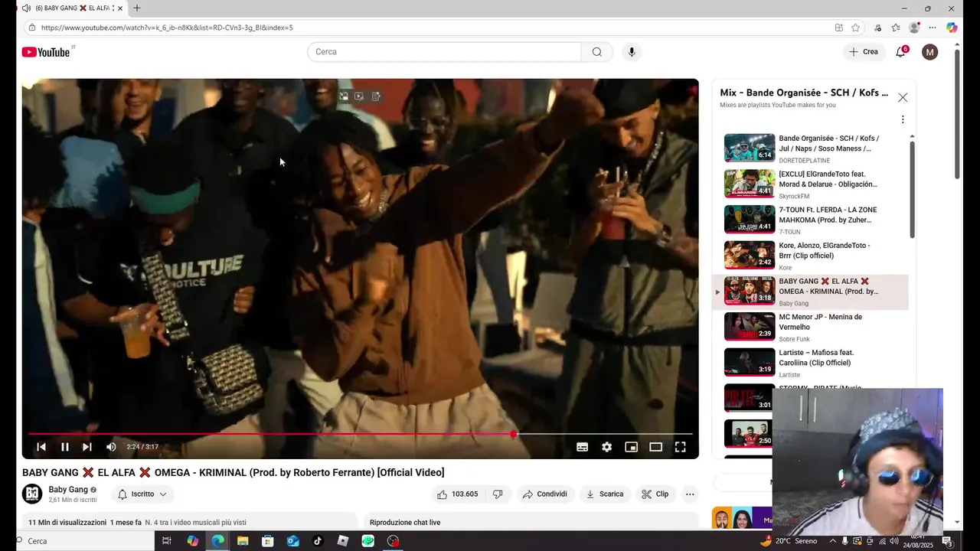Like the video with 103.605 likes

pyautogui.click(x=458, y=494)
